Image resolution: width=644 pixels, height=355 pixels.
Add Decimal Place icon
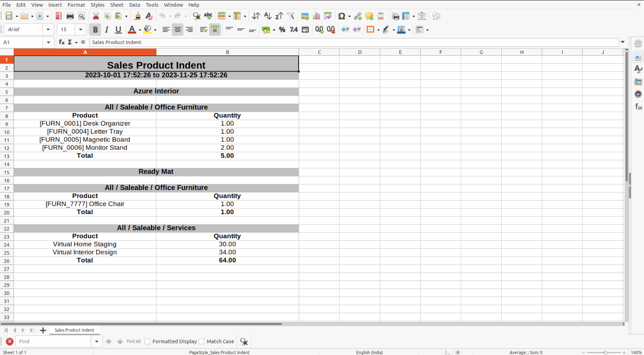coord(319,30)
